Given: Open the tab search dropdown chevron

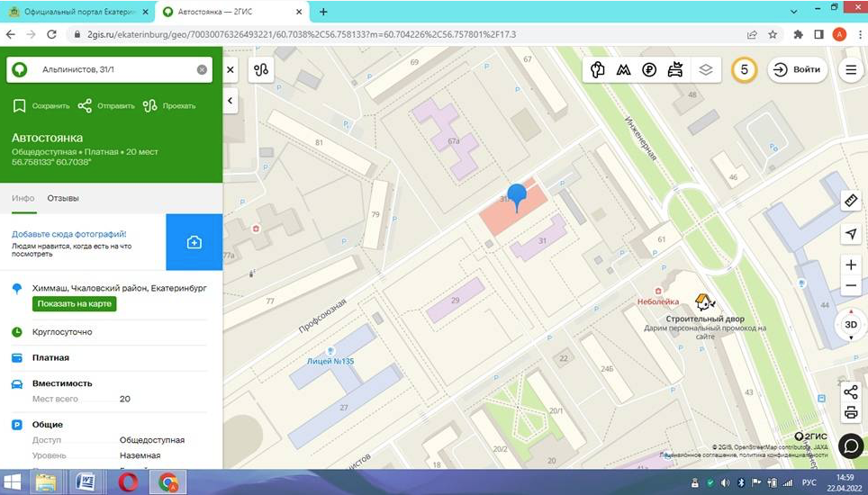Looking at the screenshot, I should (x=794, y=12).
